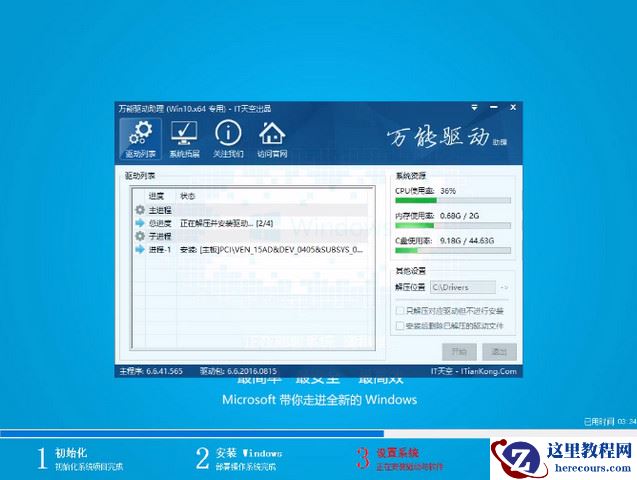
Task: Open the title bar dropdown menu arrow
Action: click(474, 108)
